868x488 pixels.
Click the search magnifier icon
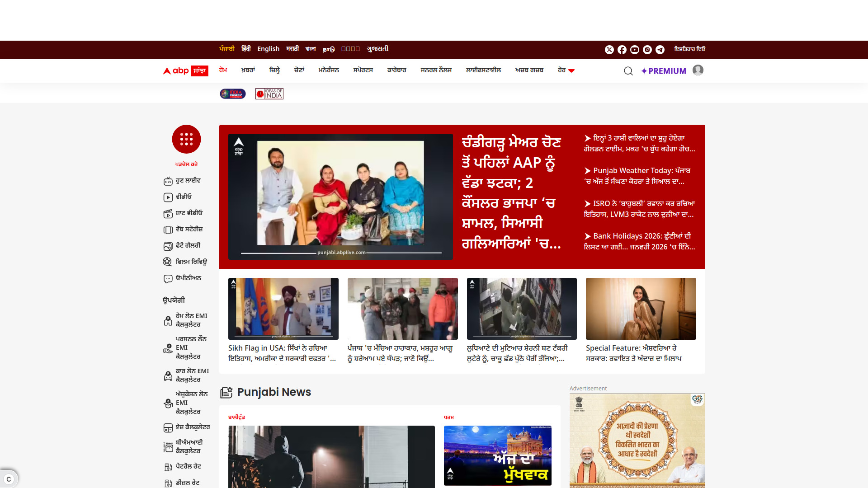tap(628, 71)
